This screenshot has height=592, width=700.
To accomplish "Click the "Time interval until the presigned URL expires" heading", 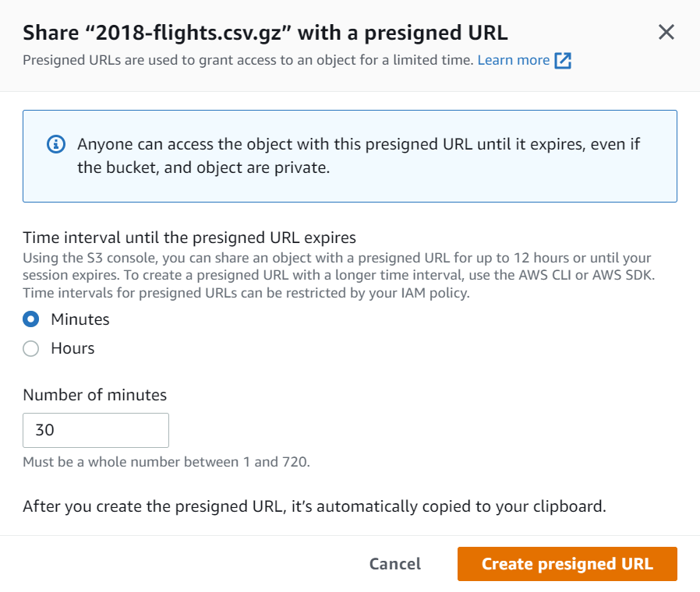I will pyautogui.click(x=189, y=238).
